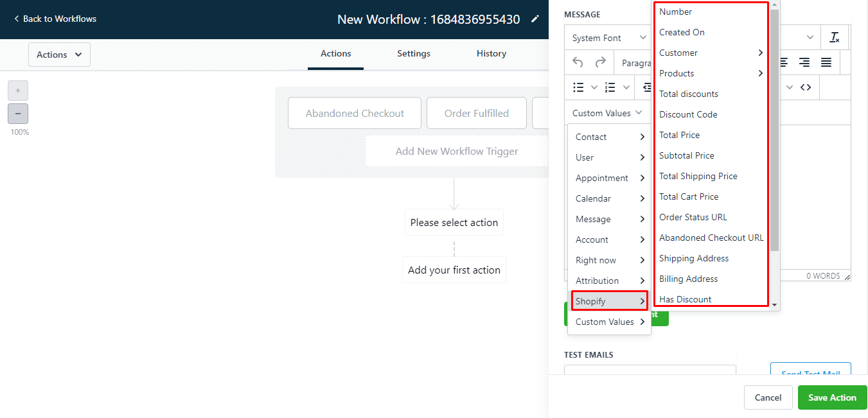Open bullet list style options arrow
868x418 pixels.
594,87
